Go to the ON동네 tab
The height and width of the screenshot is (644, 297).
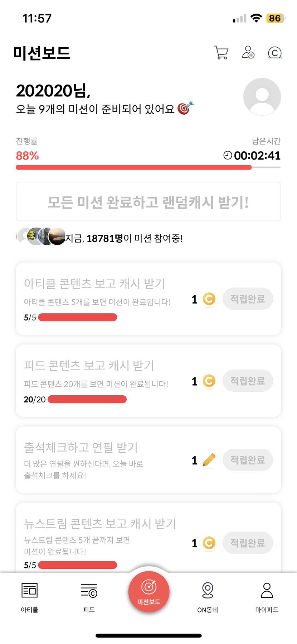click(208, 597)
